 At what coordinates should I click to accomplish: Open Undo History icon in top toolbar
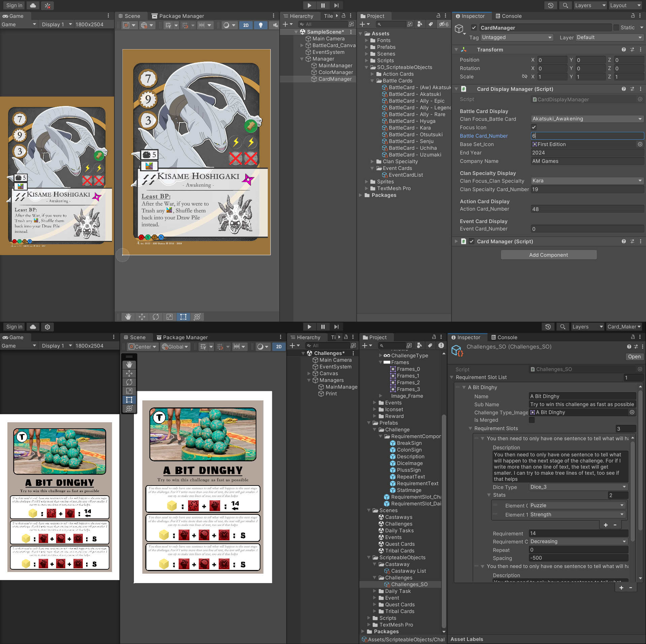tap(551, 5)
